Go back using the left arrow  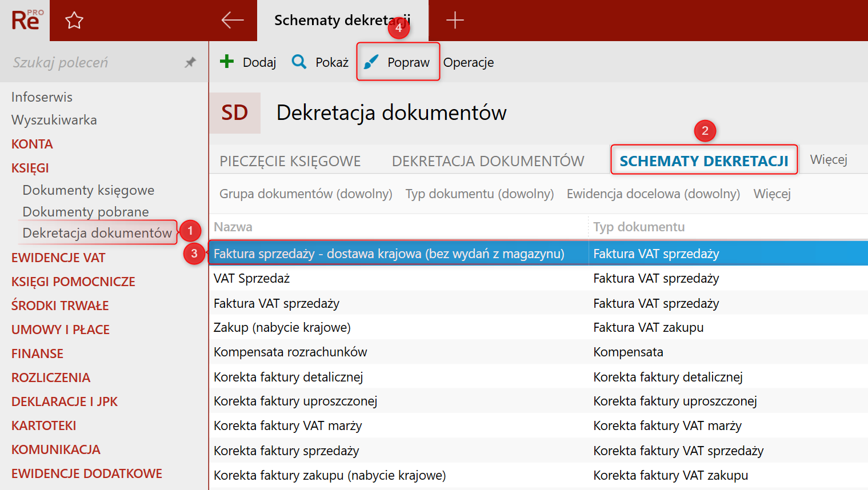(232, 21)
